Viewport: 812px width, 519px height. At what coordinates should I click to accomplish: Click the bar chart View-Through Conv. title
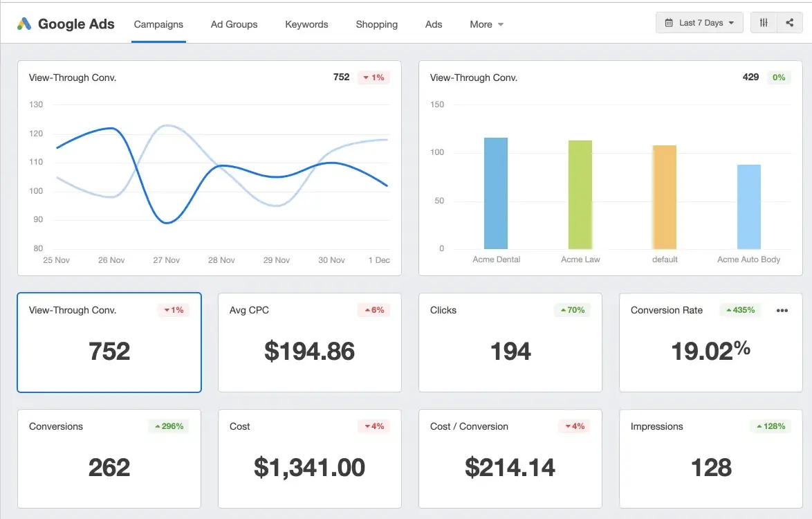click(474, 78)
